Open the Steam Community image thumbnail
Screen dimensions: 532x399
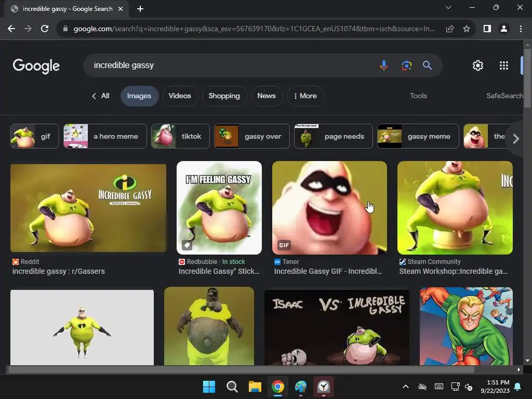click(455, 208)
